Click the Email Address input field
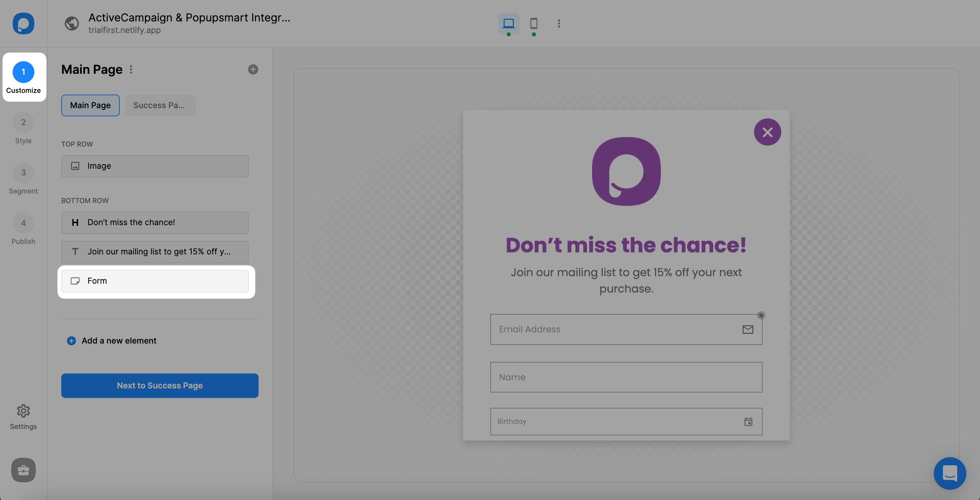 [x=626, y=329]
